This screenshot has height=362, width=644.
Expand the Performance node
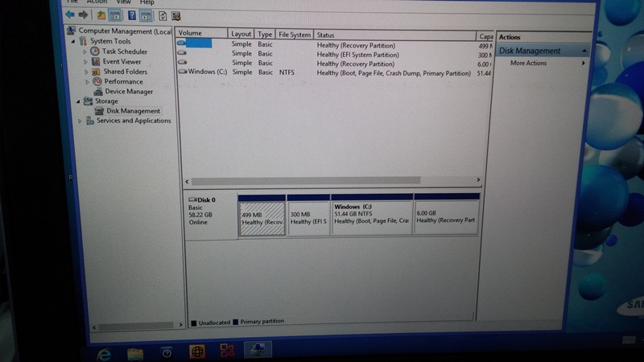point(87,82)
